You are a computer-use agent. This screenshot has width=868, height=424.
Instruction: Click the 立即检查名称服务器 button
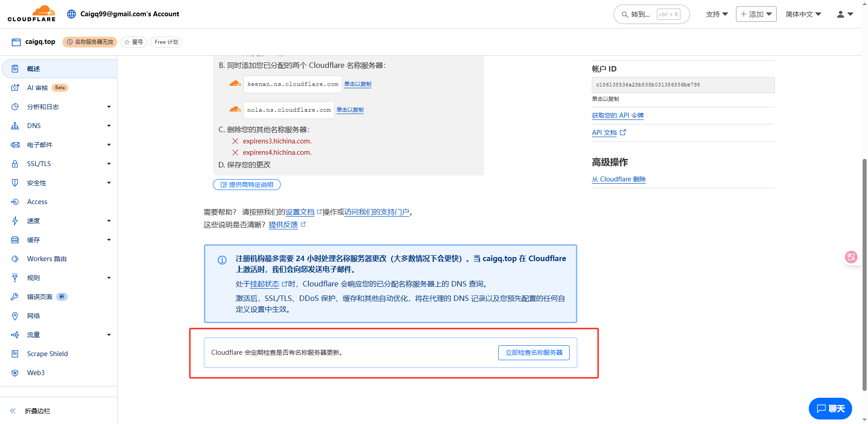[x=533, y=353]
